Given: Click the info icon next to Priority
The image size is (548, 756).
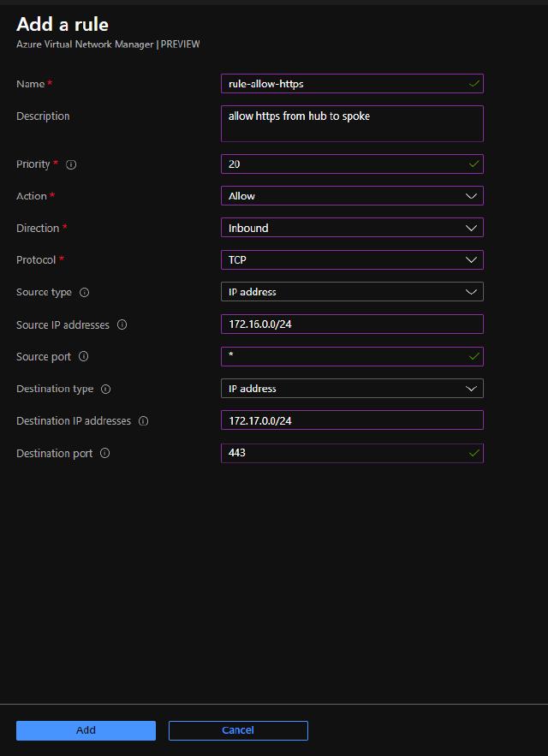Looking at the screenshot, I should point(71,164).
